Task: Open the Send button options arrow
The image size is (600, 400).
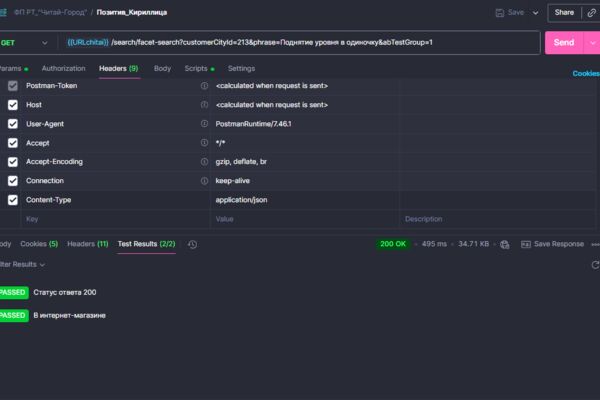Action: 592,43
